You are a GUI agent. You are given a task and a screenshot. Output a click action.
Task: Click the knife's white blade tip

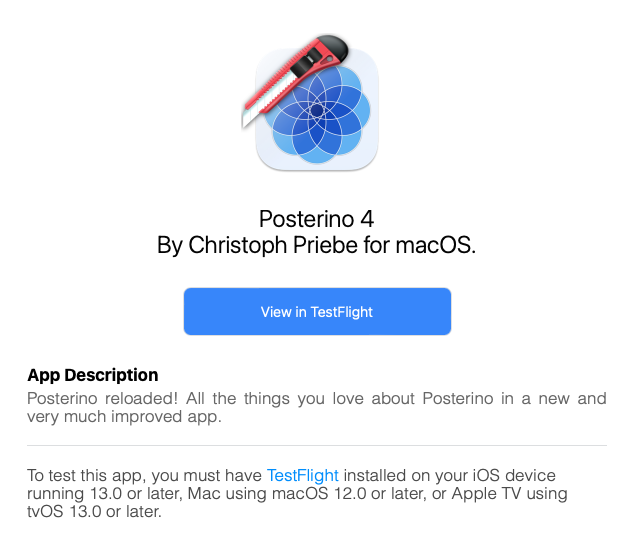(x=247, y=117)
